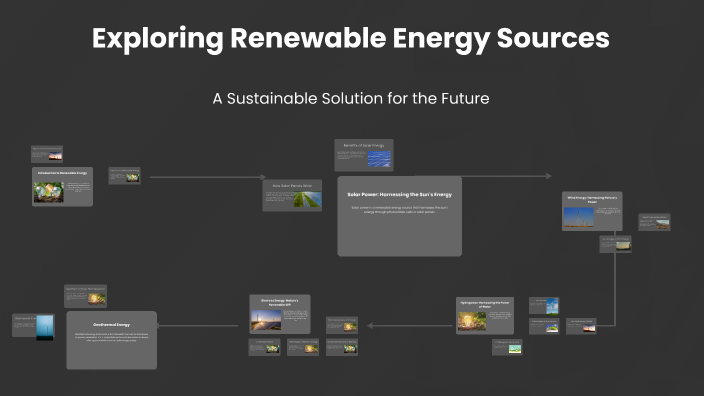Open the small slide with the green dome image
This screenshot has width=704, height=396.
pos(544,326)
